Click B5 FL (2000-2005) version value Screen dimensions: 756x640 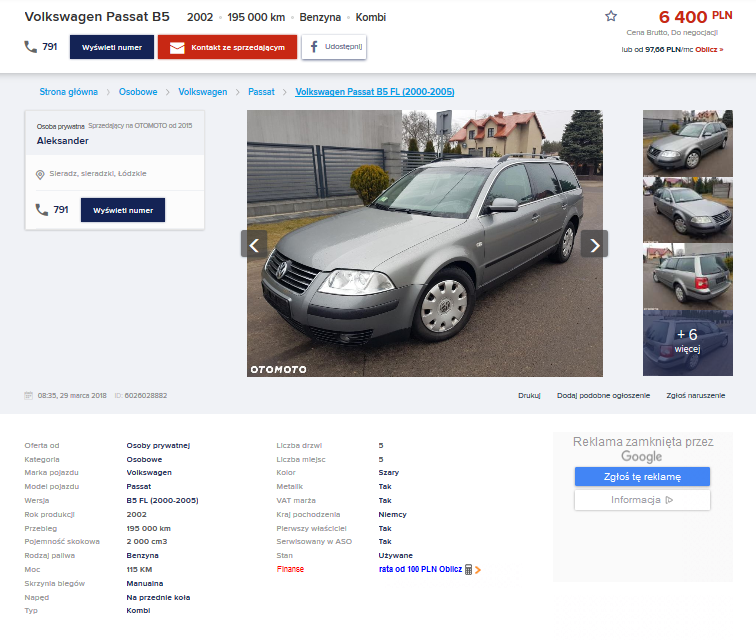coord(162,501)
